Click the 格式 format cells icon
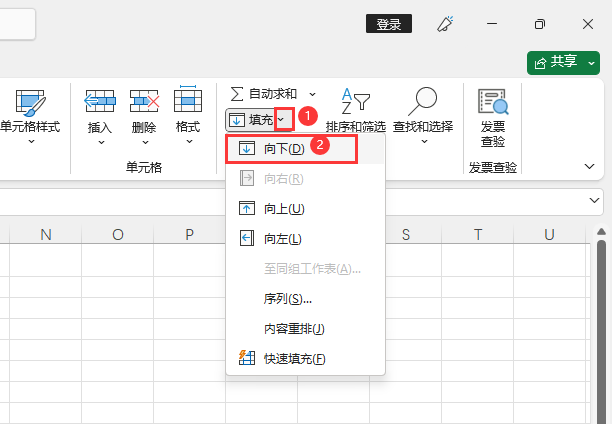This screenshot has width=612, height=424. [x=188, y=99]
